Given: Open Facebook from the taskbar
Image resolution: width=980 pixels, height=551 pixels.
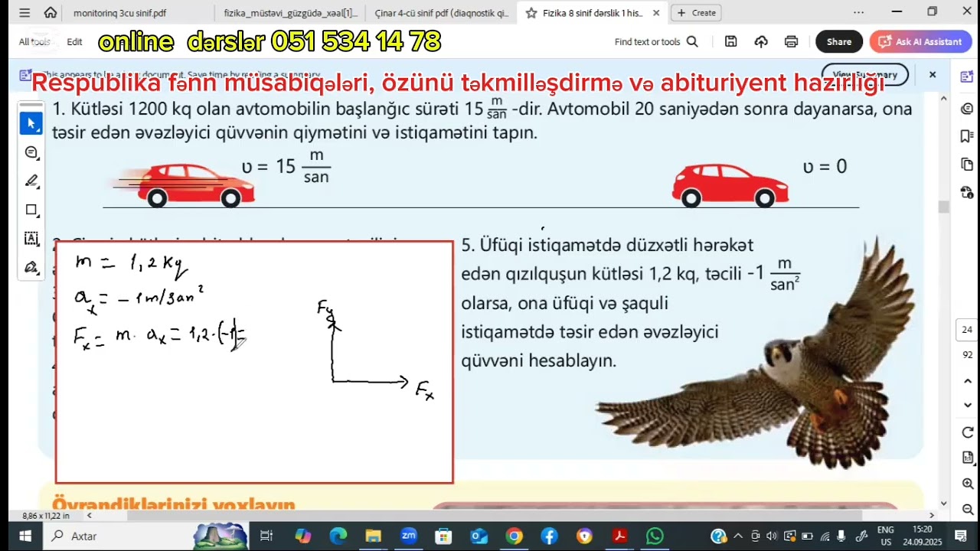Looking at the screenshot, I should pyautogui.click(x=549, y=536).
